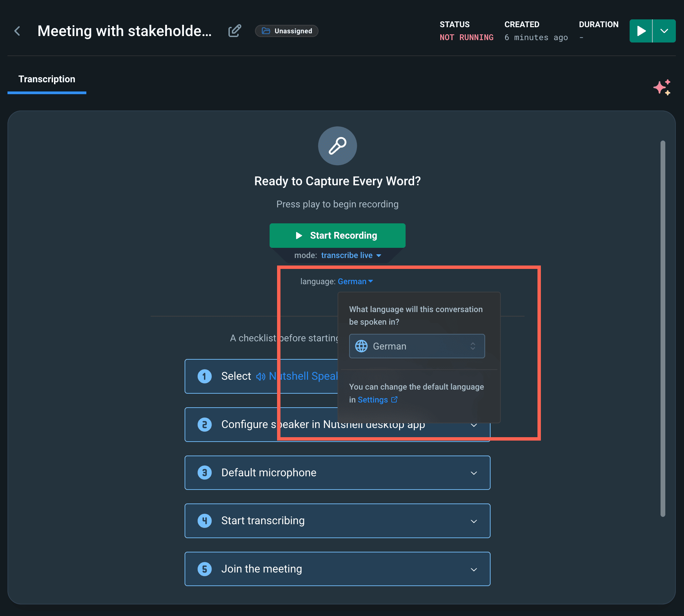The height and width of the screenshot is (616, 684).
Task: Click the play button in top right
Action: pyautogui.click(x=642, y=31)
